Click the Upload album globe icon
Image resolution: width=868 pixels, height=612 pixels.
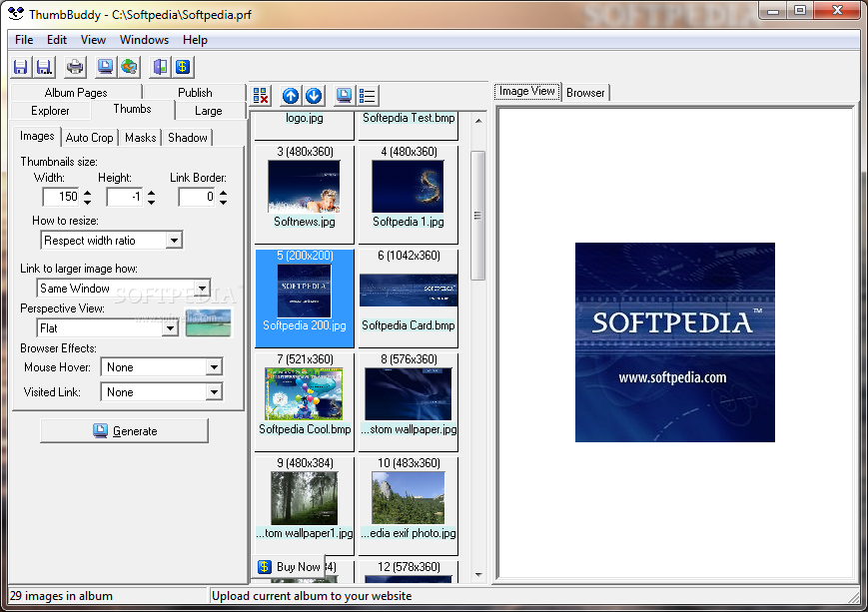click(x=129, y=67)
